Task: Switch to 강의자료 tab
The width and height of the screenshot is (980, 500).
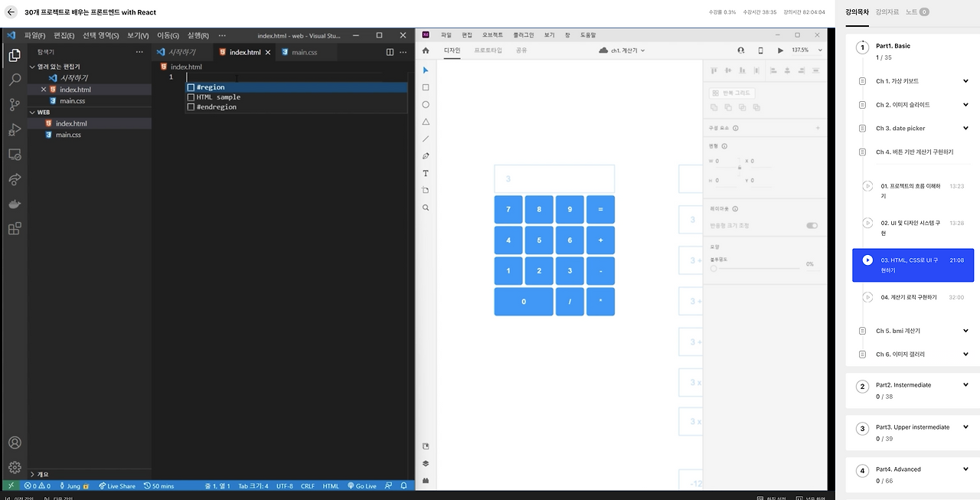Action: click(x=887, y=12)
